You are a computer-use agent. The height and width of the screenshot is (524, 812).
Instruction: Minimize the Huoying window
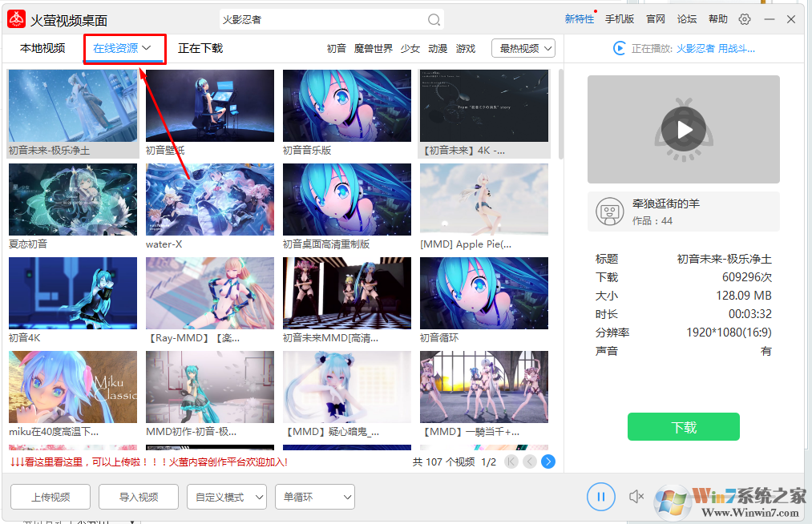770,19
